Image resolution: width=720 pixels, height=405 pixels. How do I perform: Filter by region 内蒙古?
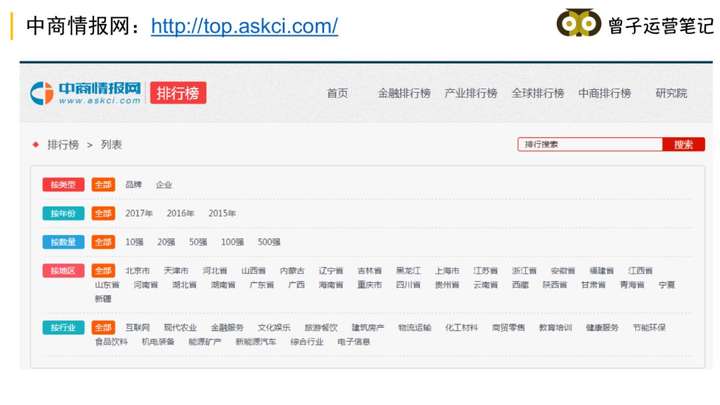pos(292,270)
